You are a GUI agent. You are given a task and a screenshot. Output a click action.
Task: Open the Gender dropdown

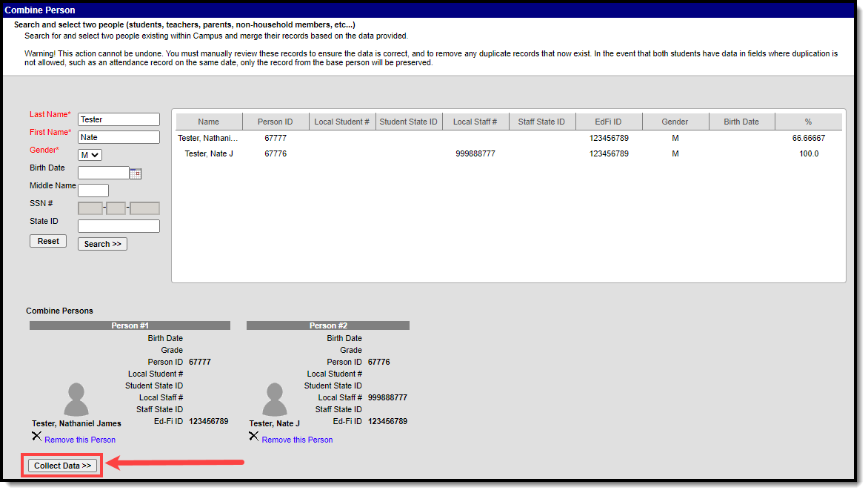[x=90, y=155]
